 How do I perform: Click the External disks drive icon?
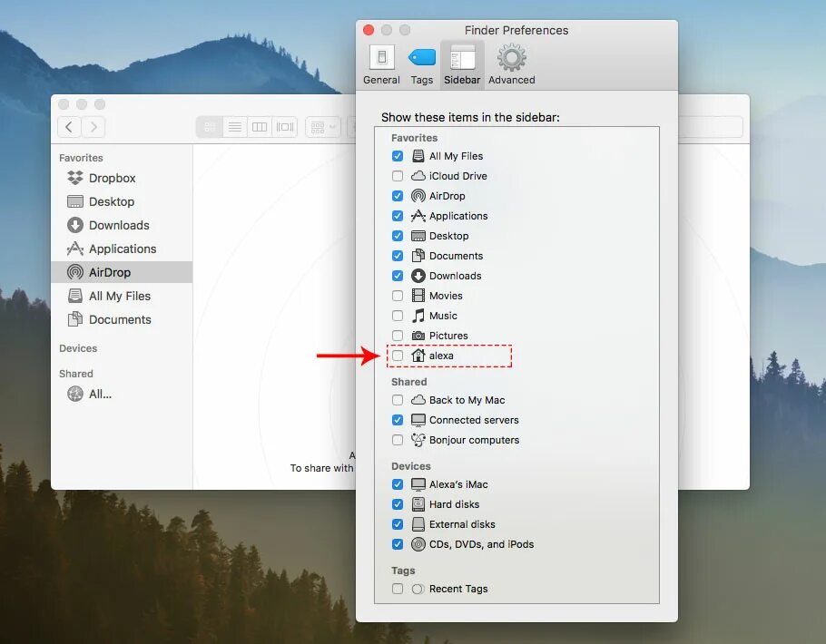418,524
